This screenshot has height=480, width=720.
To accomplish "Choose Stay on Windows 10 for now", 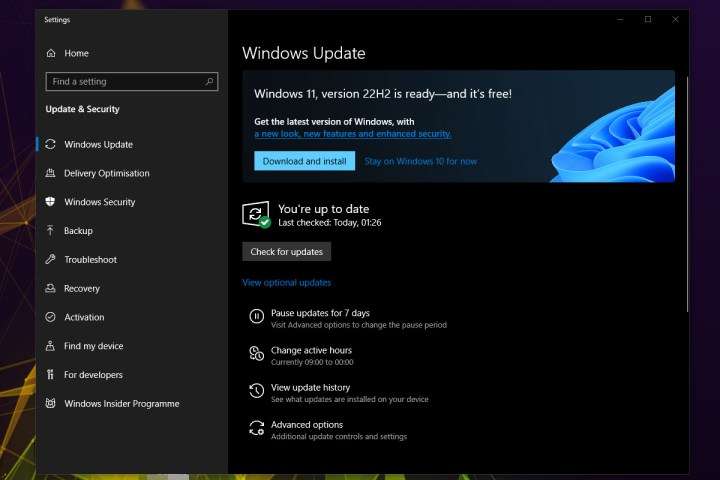I will pos(421,161).
